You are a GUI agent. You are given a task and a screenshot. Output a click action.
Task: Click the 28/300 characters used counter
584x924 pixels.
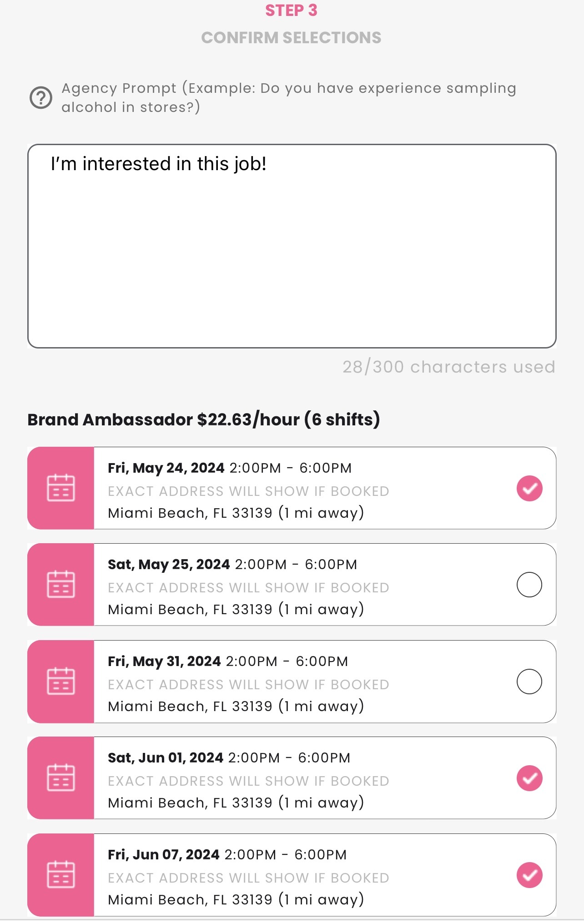coord(448,367)
